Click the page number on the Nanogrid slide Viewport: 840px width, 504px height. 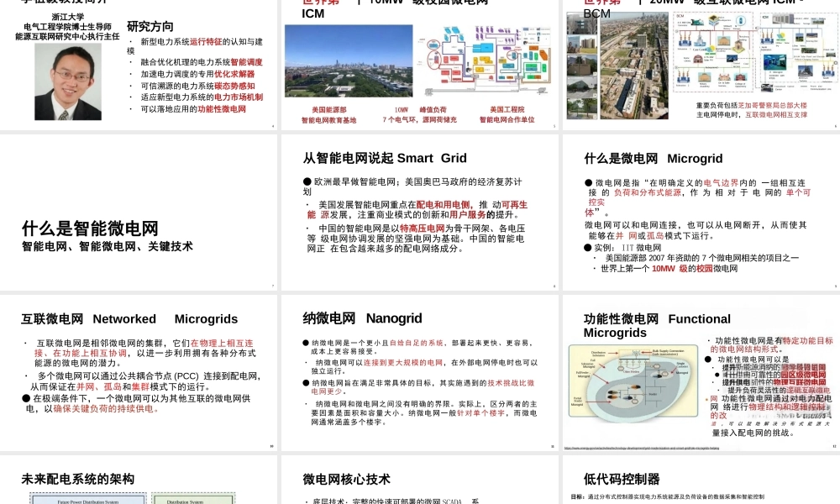click(552, 447)
